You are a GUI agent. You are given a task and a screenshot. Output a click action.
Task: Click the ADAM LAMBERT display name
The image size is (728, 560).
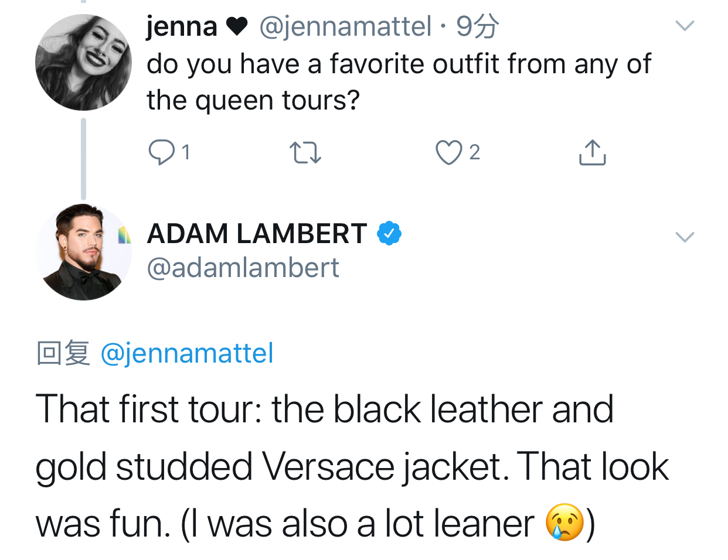(257, 234)
